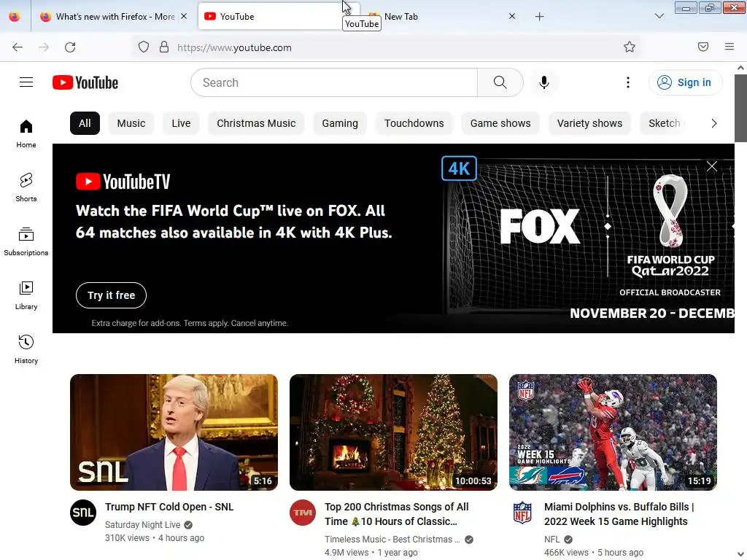747x560 pixels.
Task: Click the site security padlock icon
Action: (x=164, y=47)
